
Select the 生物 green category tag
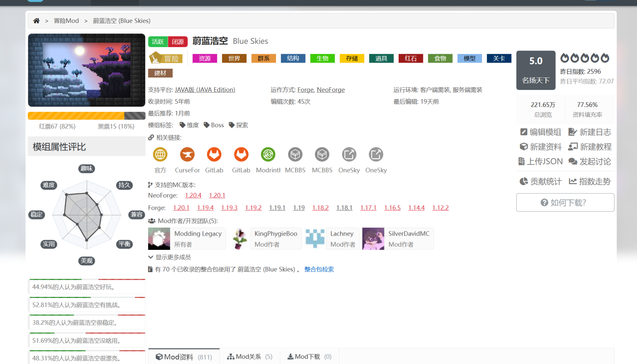[322, 58]
